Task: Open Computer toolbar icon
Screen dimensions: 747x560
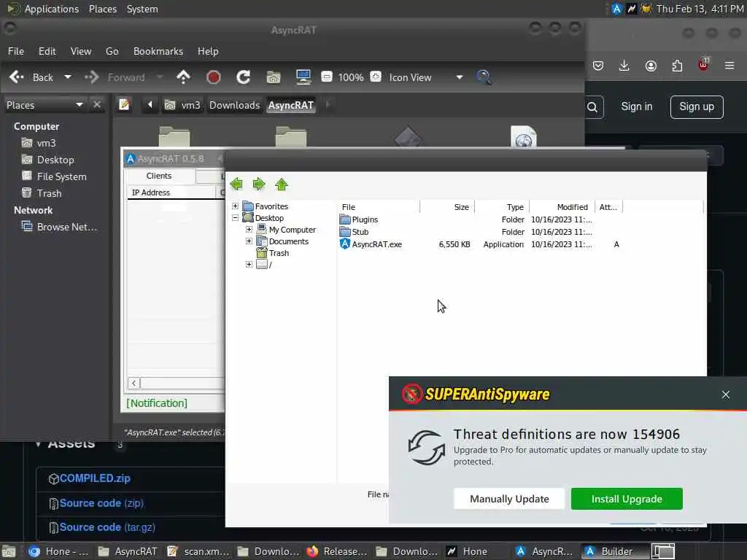Action: [303, 77]
